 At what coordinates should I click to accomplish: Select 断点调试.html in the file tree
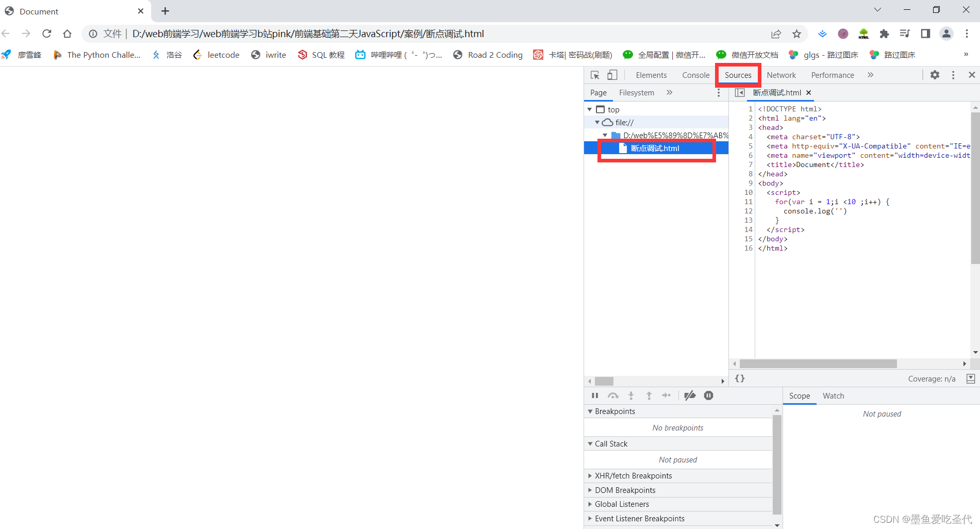656,148
